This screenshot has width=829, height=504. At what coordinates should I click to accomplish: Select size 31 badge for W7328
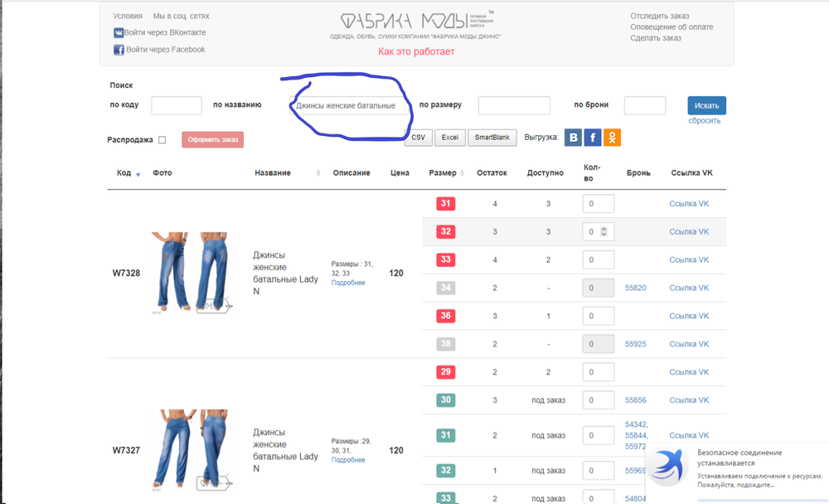coord(446,204)
